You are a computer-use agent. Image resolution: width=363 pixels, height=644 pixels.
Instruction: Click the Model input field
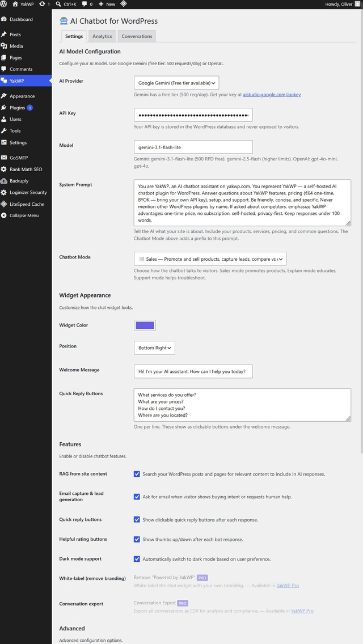[x=193, y=147]
